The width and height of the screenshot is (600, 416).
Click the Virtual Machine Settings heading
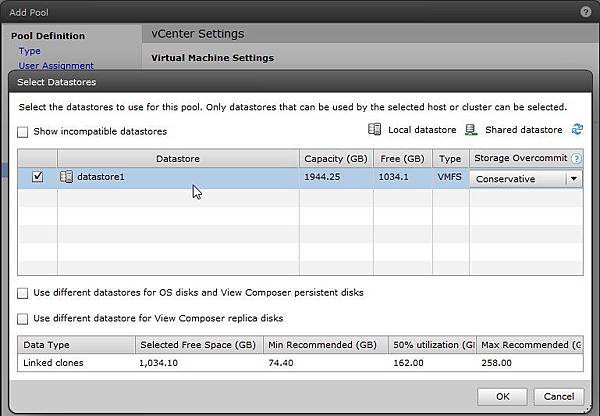click(x=212, y=58)
